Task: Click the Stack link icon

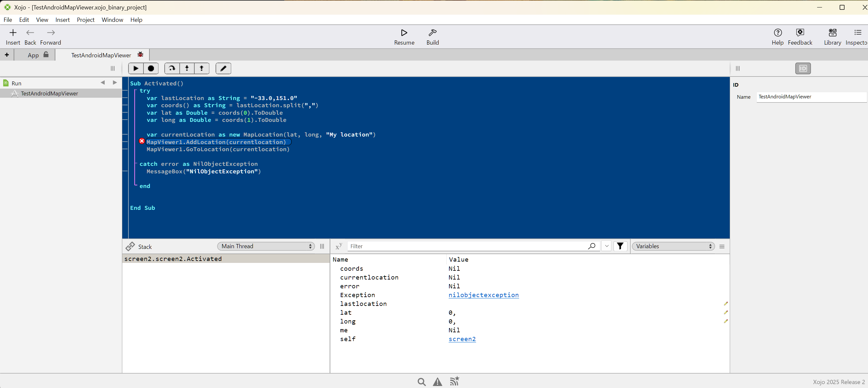Action: (130, 246)
